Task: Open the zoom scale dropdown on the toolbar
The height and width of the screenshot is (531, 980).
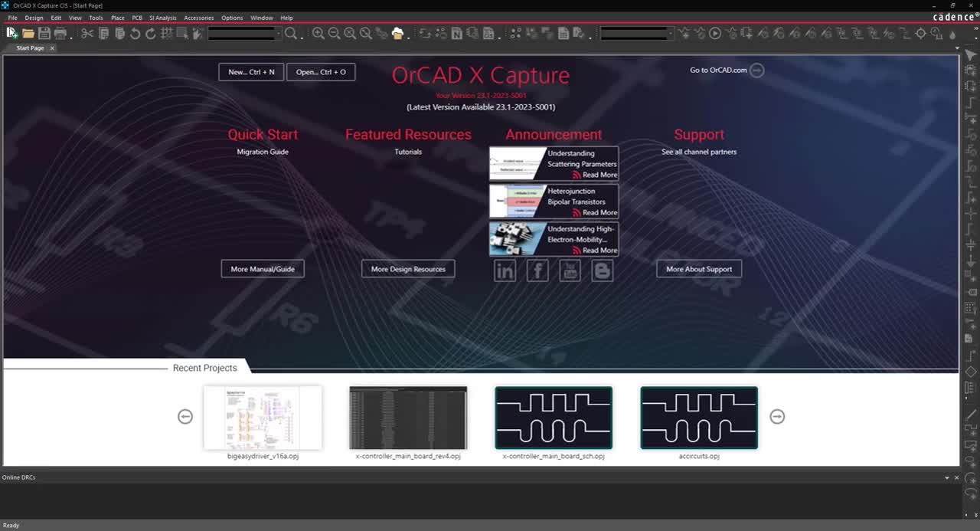Action: (671, 34)
